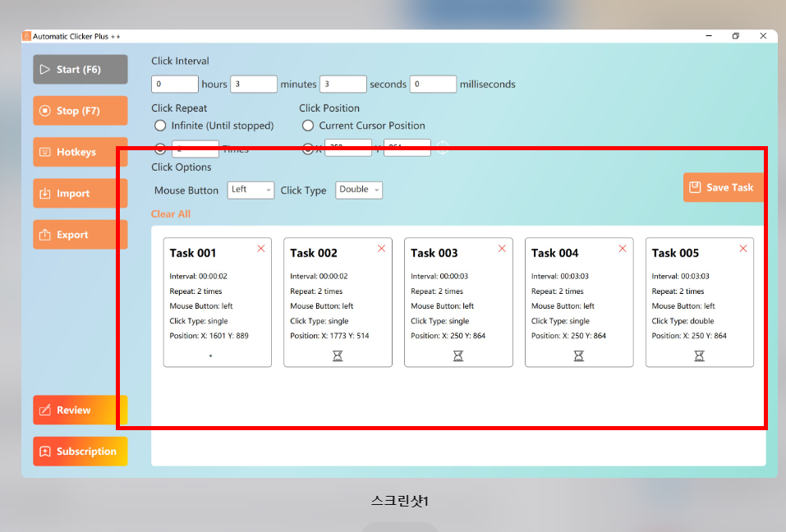Select Infinite (Until stopped) repeat option
This screenshot has height=532, width=786.
point(160,126)
